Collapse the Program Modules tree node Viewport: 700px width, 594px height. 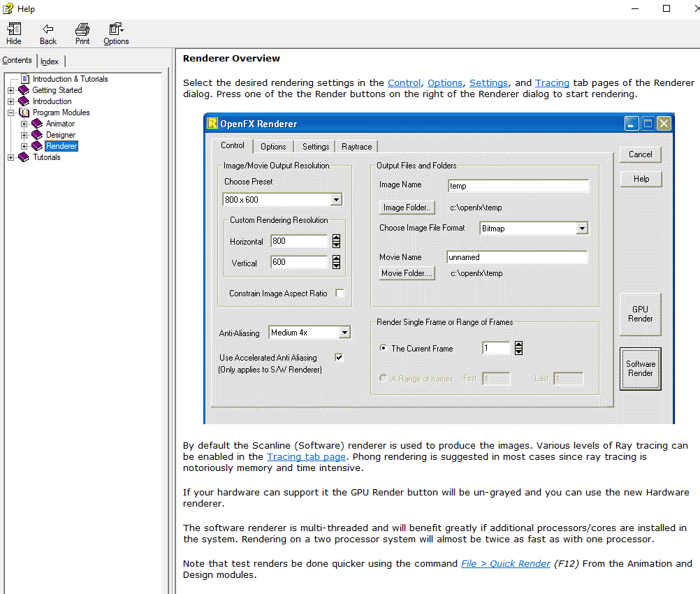[10, 113]
